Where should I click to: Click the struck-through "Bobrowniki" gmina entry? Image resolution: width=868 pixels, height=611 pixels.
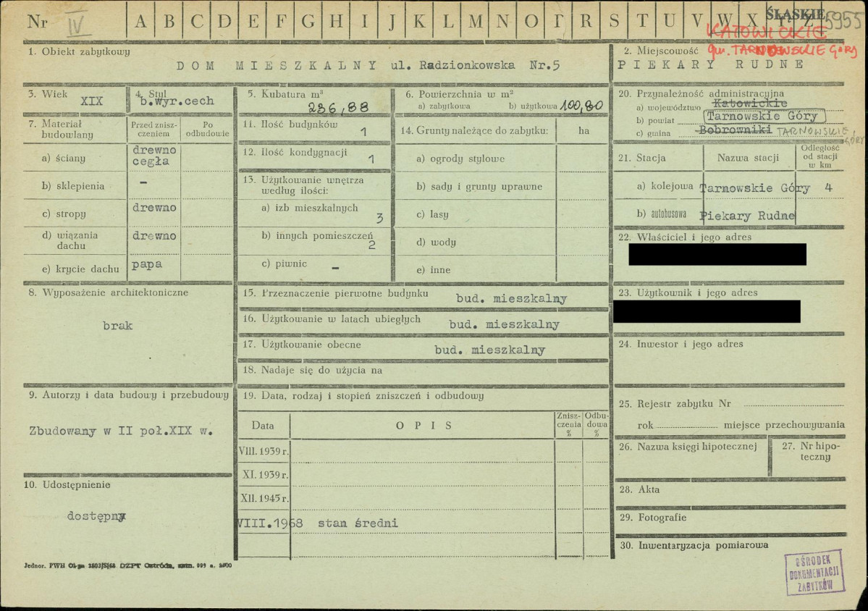734,130
